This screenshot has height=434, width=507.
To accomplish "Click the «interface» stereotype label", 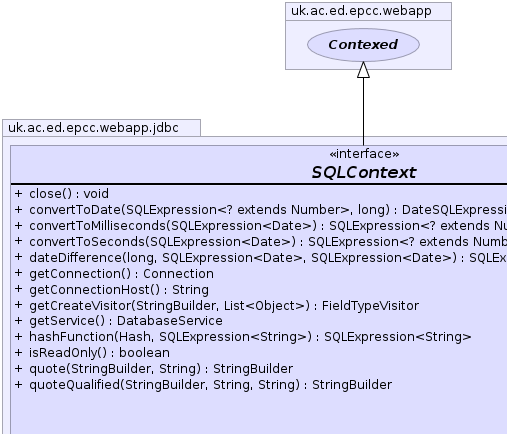I will (364, 154).
